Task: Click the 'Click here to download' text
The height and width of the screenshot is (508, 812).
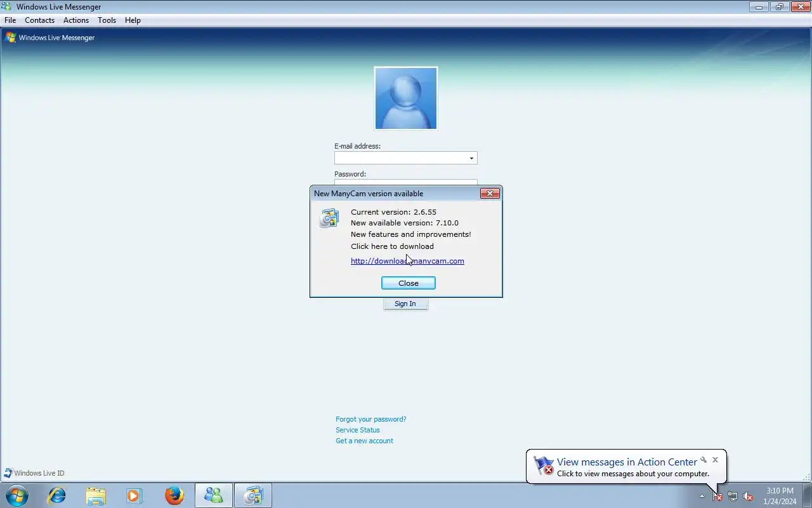Action: tap(392, 246)
